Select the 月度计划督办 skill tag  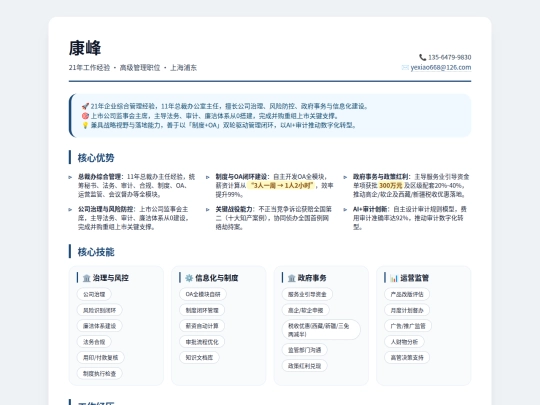pyautogui.click(x=407, y=310)
